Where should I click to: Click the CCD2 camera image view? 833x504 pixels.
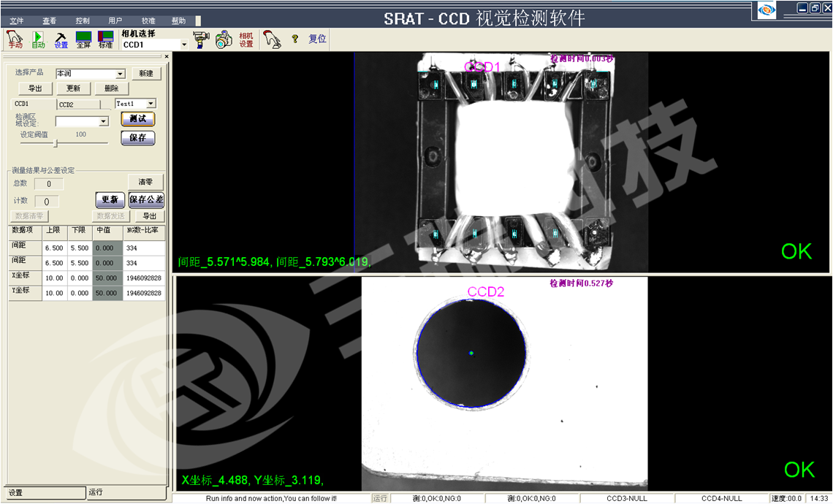505,383
